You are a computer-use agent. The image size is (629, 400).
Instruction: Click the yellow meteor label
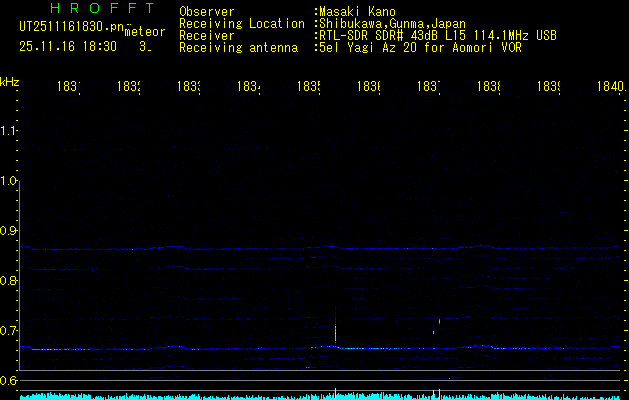coord(144,33)
